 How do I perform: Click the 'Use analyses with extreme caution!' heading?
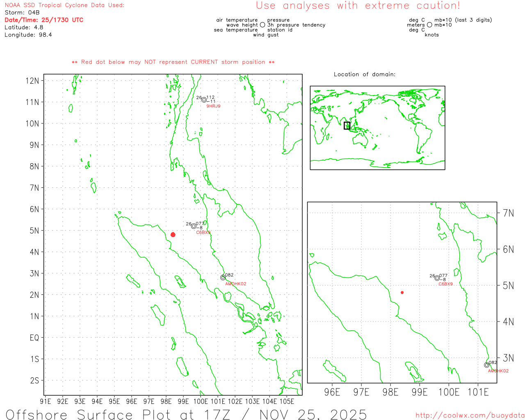tap(358, 6)
